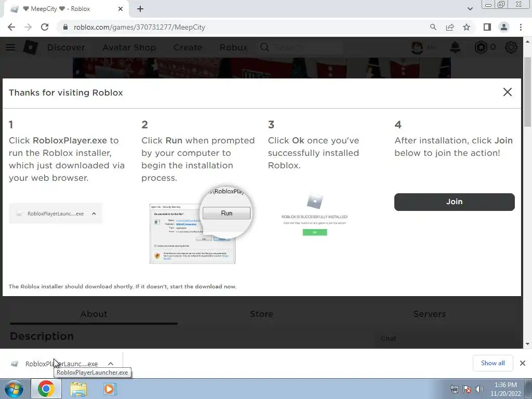Click the browser back arrow
Image resolution: width=532 pixels, height=399 pixels.
11,27
